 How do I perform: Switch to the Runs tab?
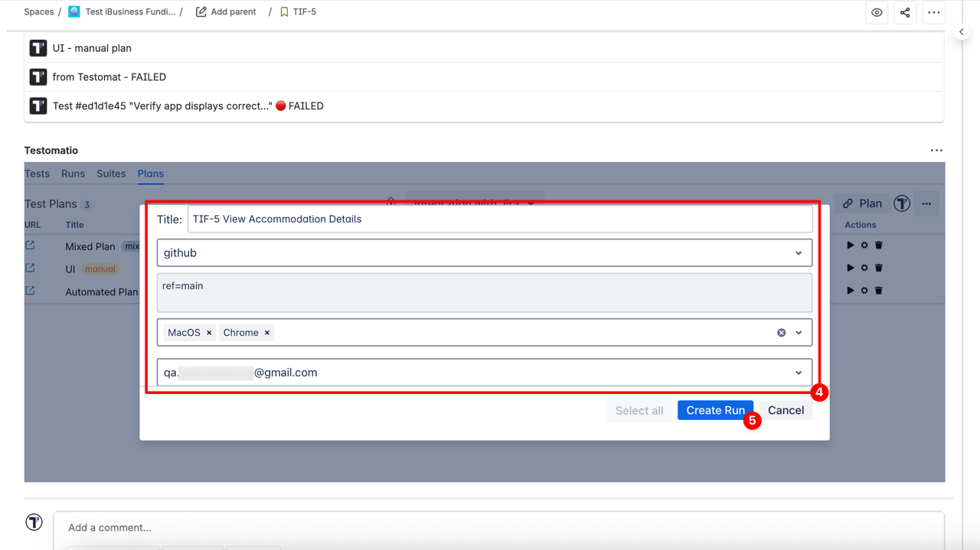pyautogui.click(x=73, y=174)
